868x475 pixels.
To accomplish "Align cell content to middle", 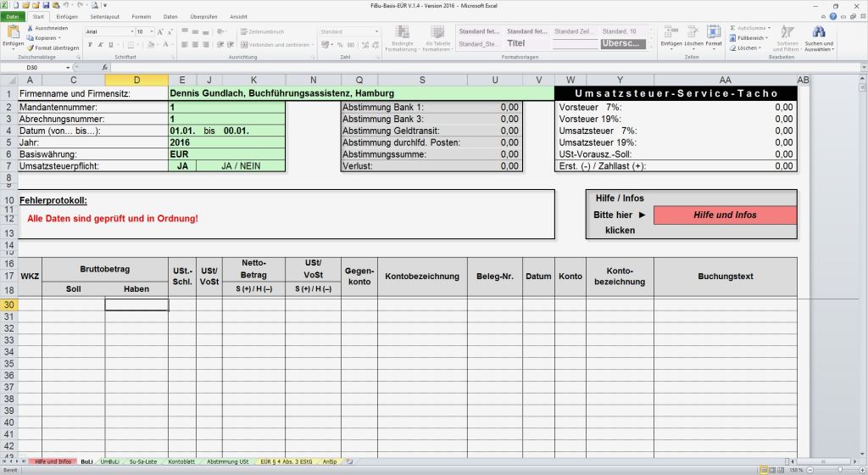I will pos(196,32).
